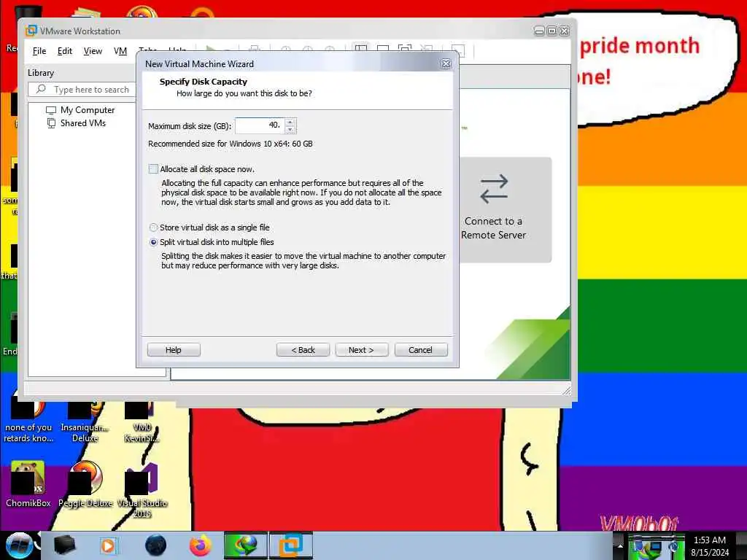Cancel the New Virtual Machine Wizard

tap(421, 350)
